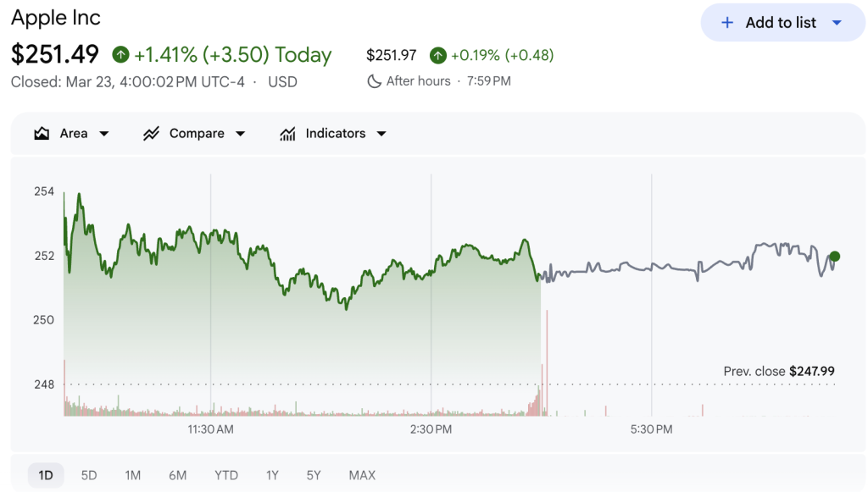The height and width of the screenshot is (492, 868).
Task: Select the 1D time range
Action: [46, 475]
